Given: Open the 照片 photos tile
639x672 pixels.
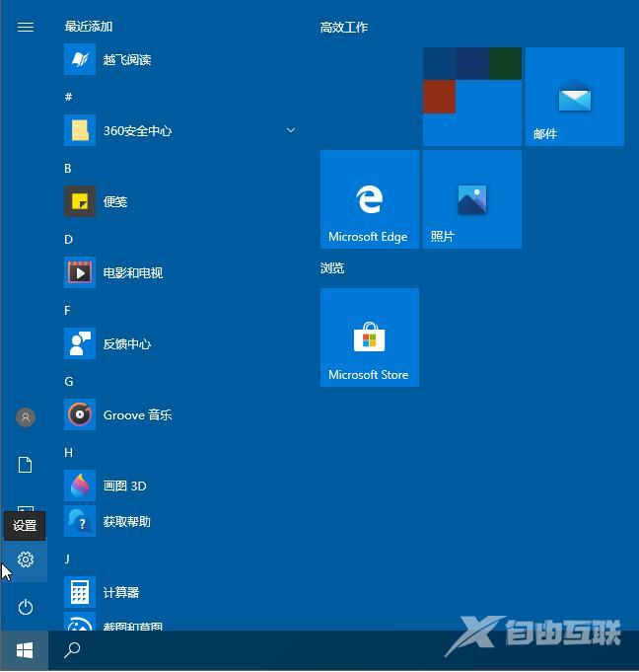Looking at the screenshot, I should point(472,199).
